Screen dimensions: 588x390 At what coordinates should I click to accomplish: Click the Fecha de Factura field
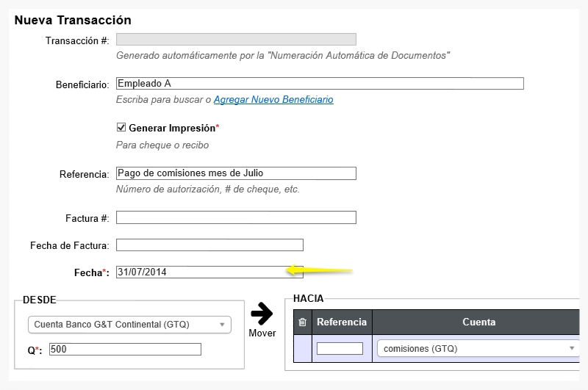coord(209,245)
